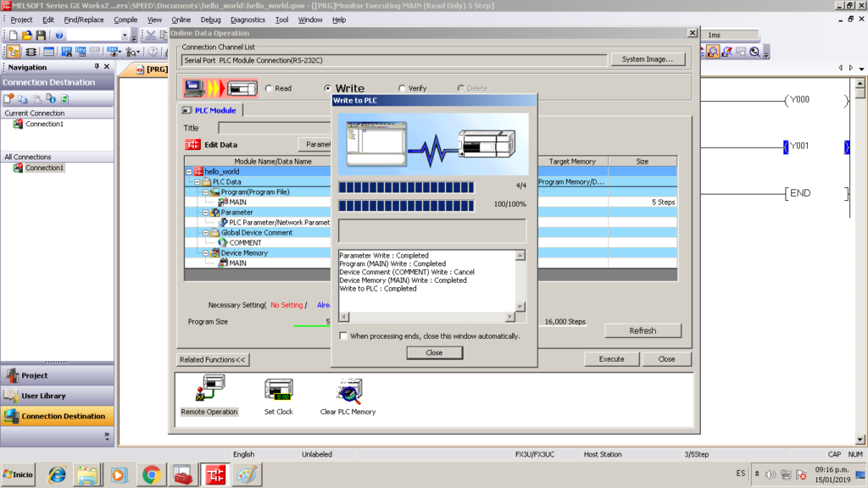Select the Delete radio button
The height and width of the screenshot is (488, 868).
point(460,88)
